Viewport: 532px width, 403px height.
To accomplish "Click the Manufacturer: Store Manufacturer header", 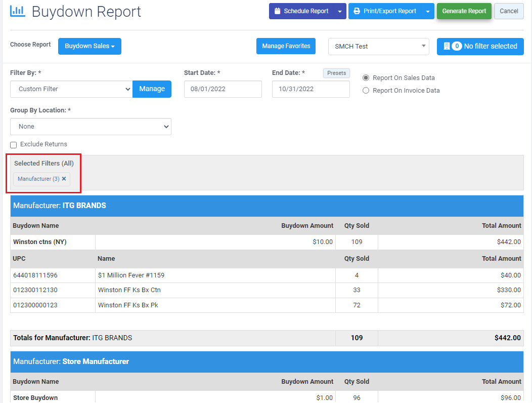I will [x=267, y=361].
